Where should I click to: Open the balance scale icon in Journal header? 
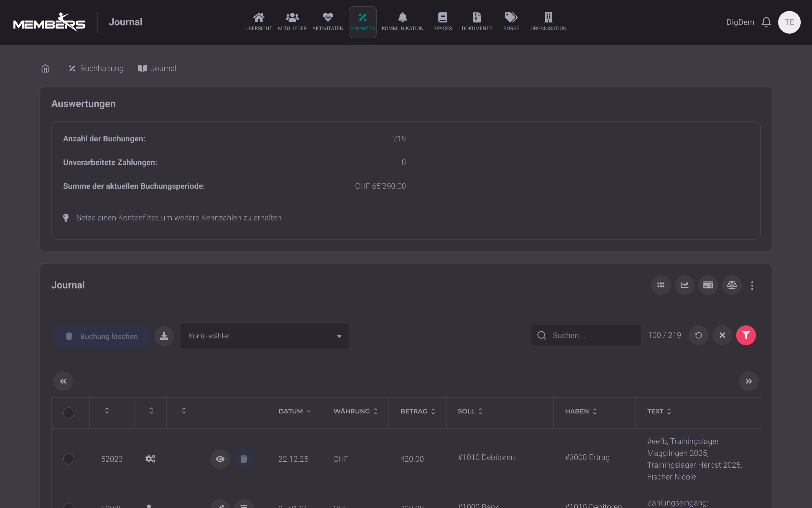pyautogui.click(x=732, y=285)
